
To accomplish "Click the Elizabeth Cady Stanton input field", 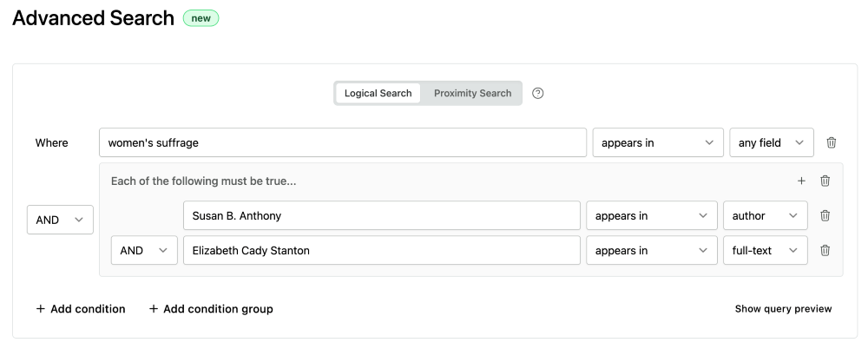I will (x=381, y=251).
